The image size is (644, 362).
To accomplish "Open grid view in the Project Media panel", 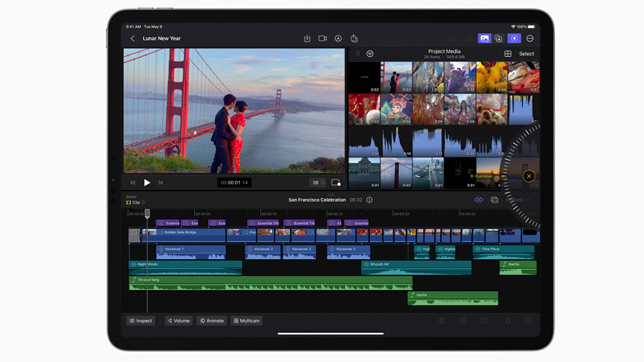I will [x=507, y=53].
